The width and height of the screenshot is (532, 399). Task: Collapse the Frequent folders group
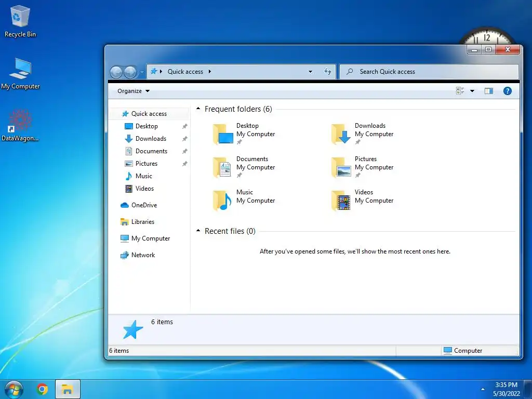tap(198, 109)
